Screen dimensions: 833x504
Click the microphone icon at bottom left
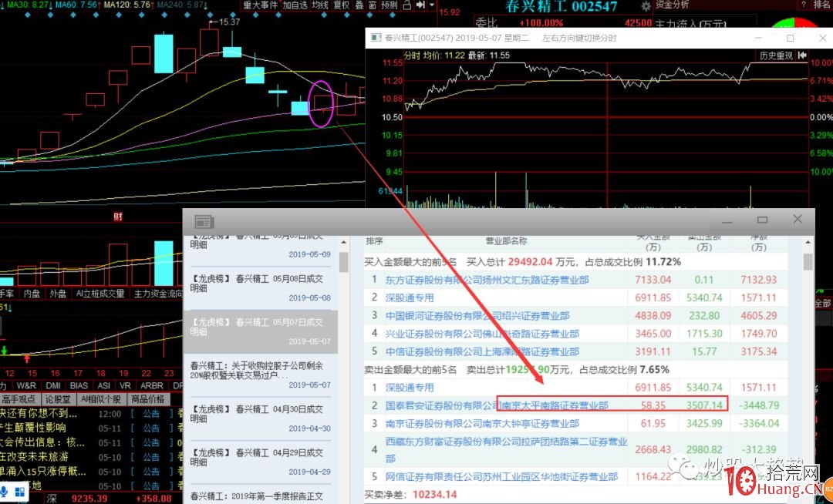point(5,492)
